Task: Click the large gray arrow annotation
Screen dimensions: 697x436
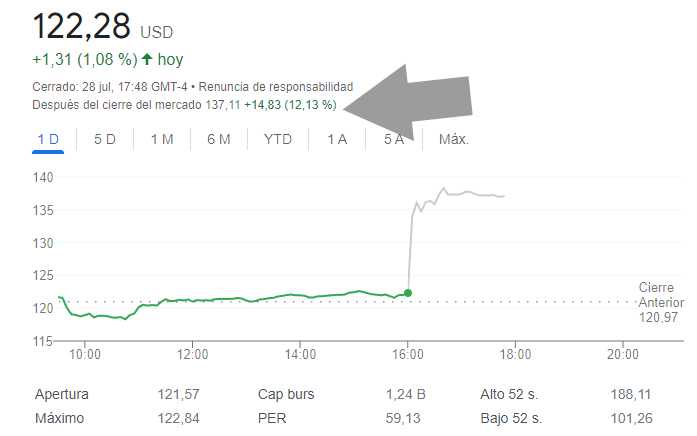Action: 420,96
